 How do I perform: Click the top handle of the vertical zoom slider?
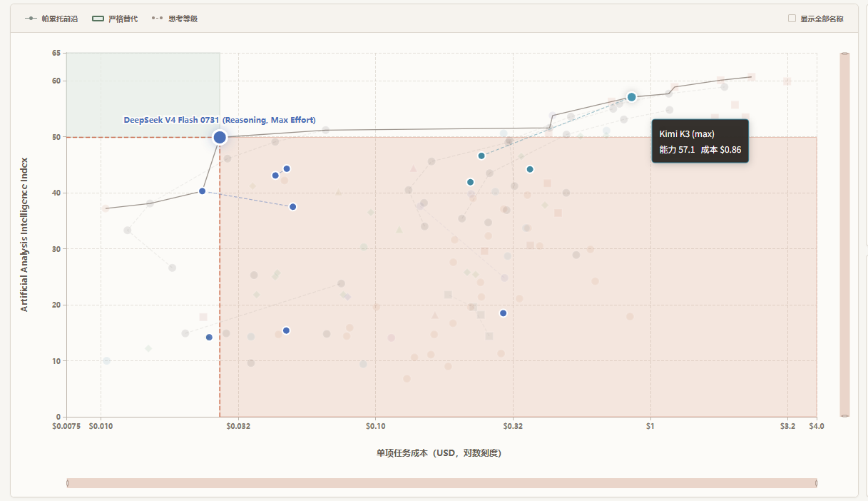(x=844, y=53)
